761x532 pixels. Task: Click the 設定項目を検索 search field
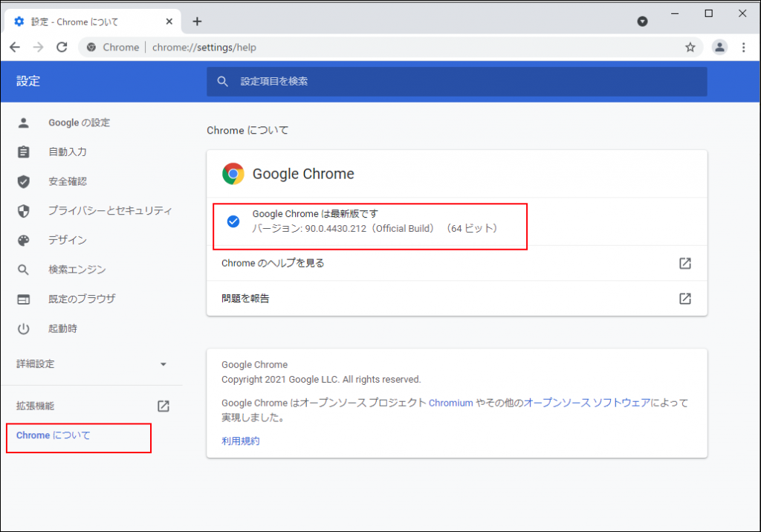pyautogui.click(x=456, y=81)
